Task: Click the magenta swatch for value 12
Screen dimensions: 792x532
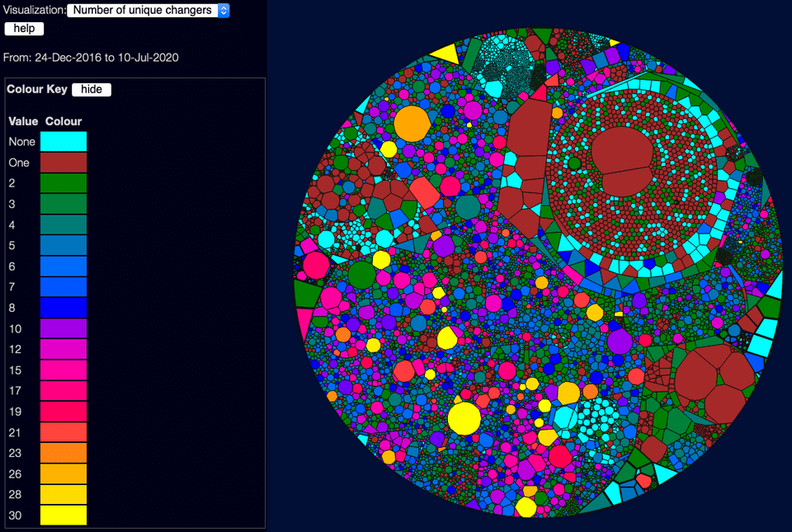Action: click(64, 349)
